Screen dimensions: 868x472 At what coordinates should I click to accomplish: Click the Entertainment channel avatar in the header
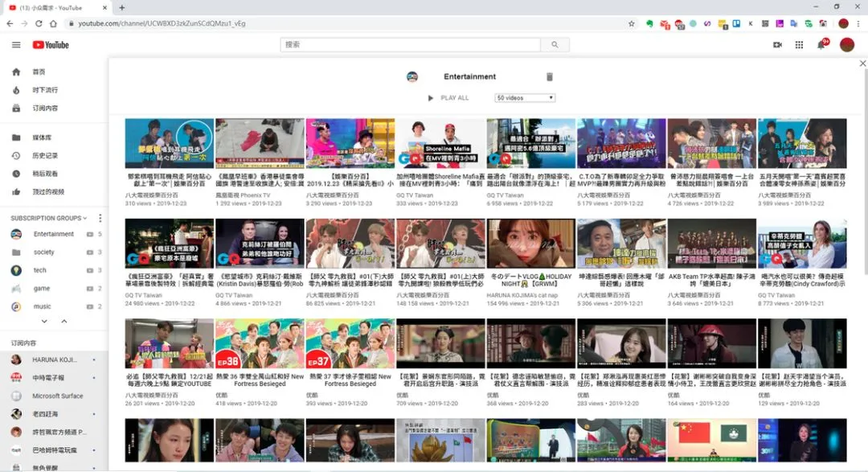[x=411, y=76]
